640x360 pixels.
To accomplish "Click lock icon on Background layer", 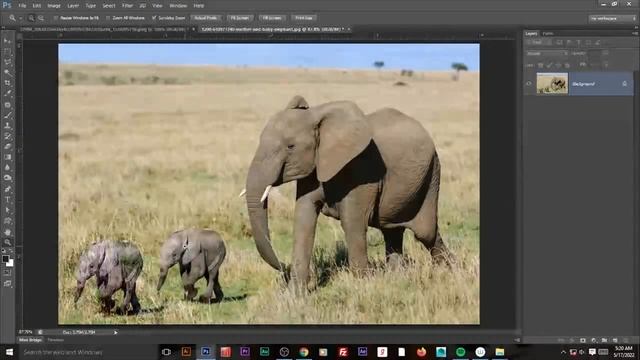I will 624,84.
